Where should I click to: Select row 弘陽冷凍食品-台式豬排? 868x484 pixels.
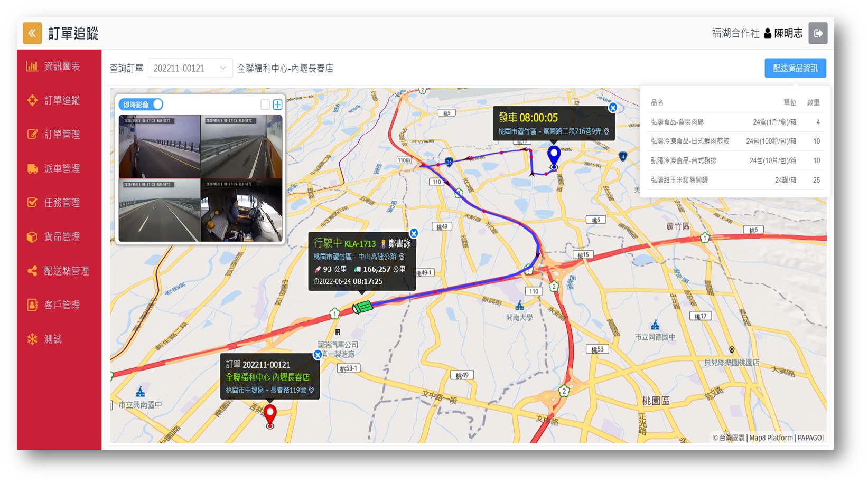pyautogui.click(x=735, y=160)
